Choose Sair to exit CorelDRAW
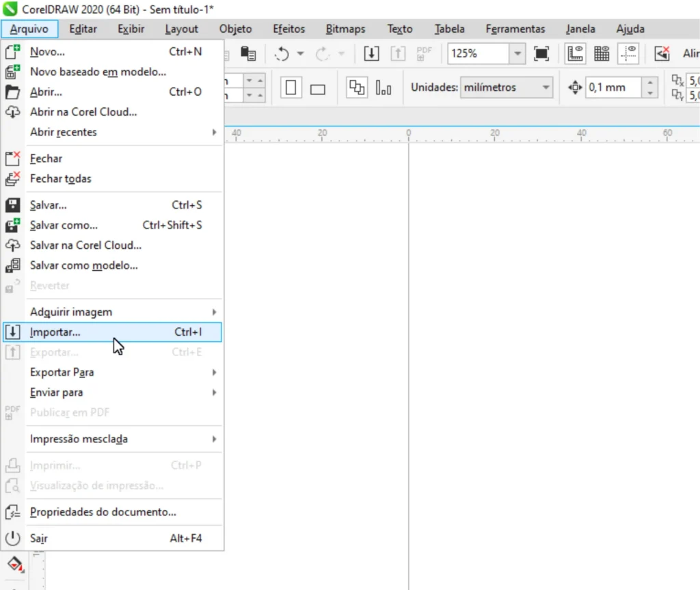The height and width of the screenshot is (590, 700). pyautogui.click(x=111, y=538)
